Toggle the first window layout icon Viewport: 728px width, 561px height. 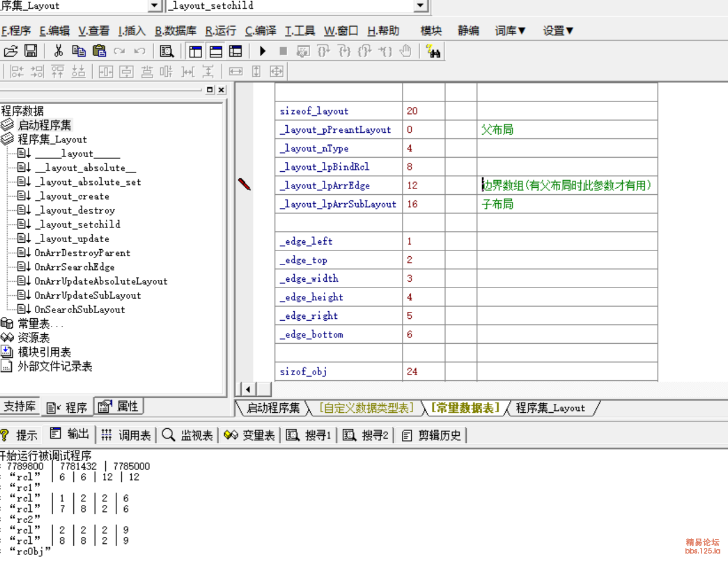(196, 51)
